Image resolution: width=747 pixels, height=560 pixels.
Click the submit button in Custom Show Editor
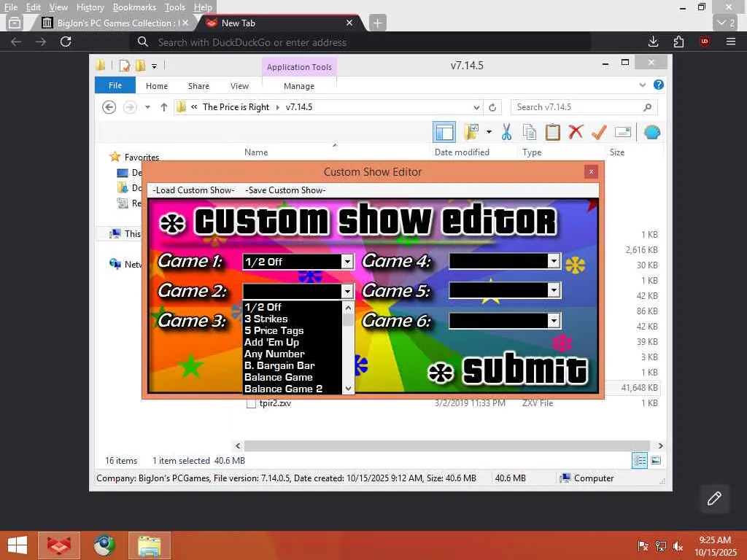(x=508, y=370)
